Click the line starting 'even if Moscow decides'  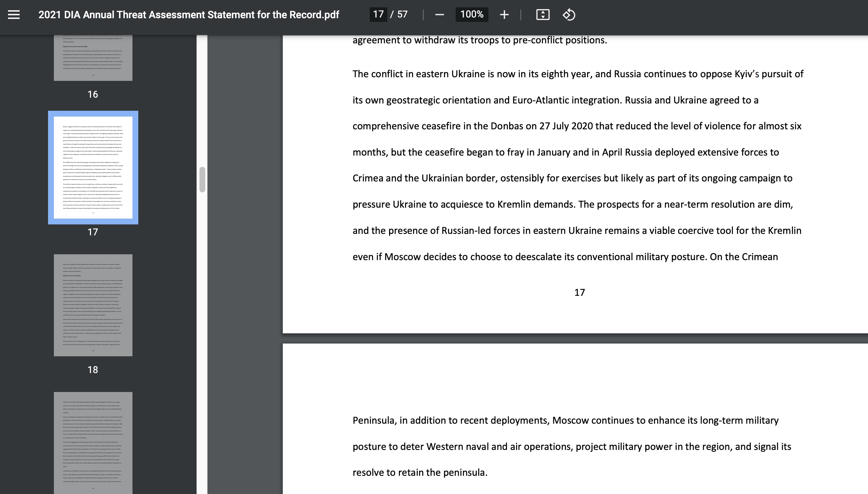(565, 257)
